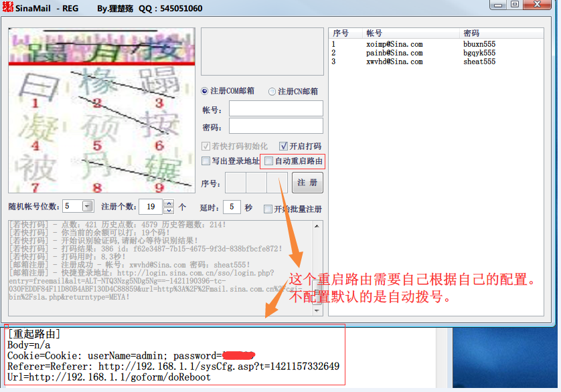The image size is (561, 392).
Task: Decrease 注册个数 with the down arrow
Action: 169,210
